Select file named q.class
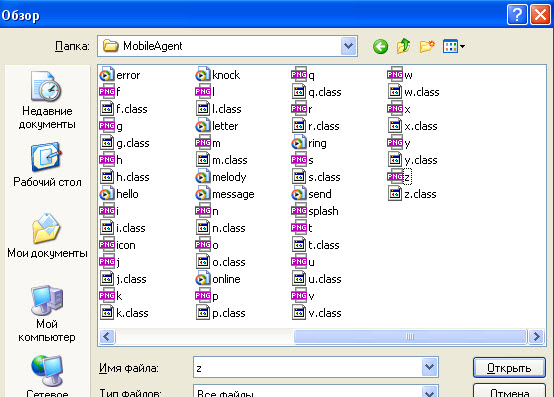 click(317, 91)
